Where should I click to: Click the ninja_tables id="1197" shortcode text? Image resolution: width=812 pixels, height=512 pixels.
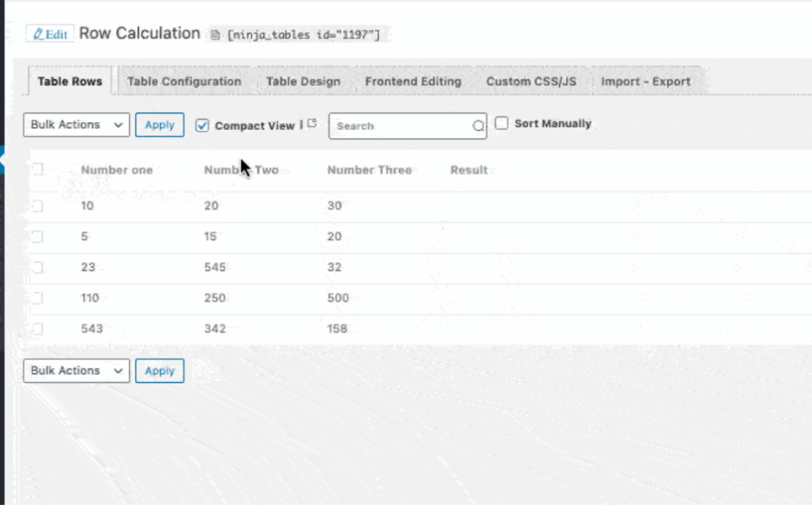click(x=304, y=35)
